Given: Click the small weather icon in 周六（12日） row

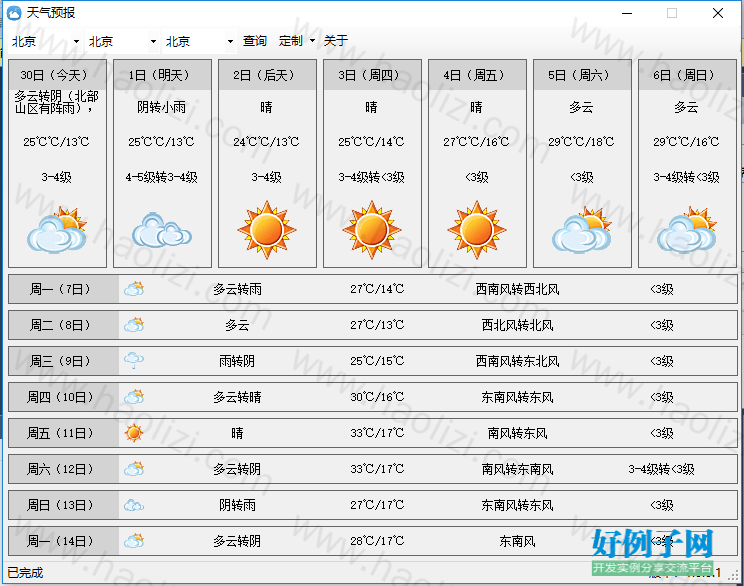Looking at the screenshot, I should pos(134,469).
